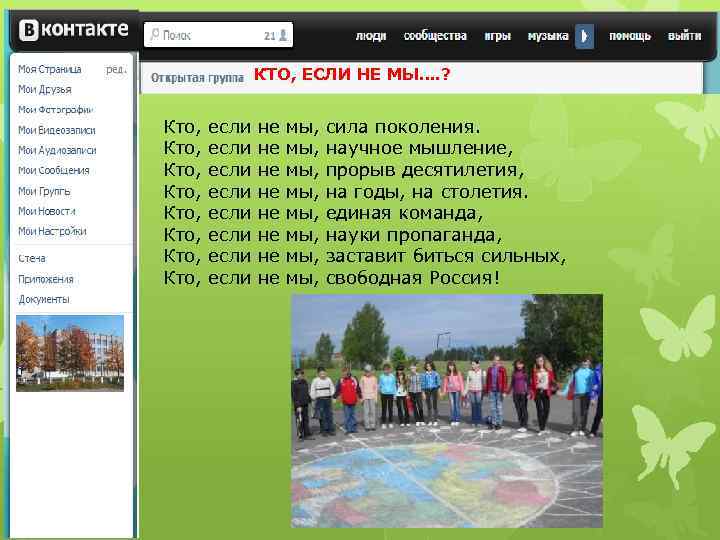The image size is (720, 540).
Task: Click the VKontakte logo
Action: pyautogui.click(x=73, y=30)
